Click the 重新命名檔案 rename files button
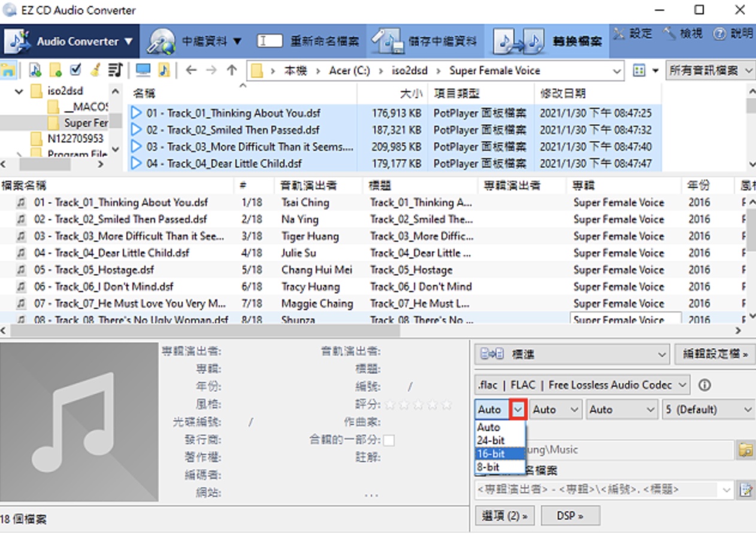Screen dimensions: 756x534 tap(309, 41)
